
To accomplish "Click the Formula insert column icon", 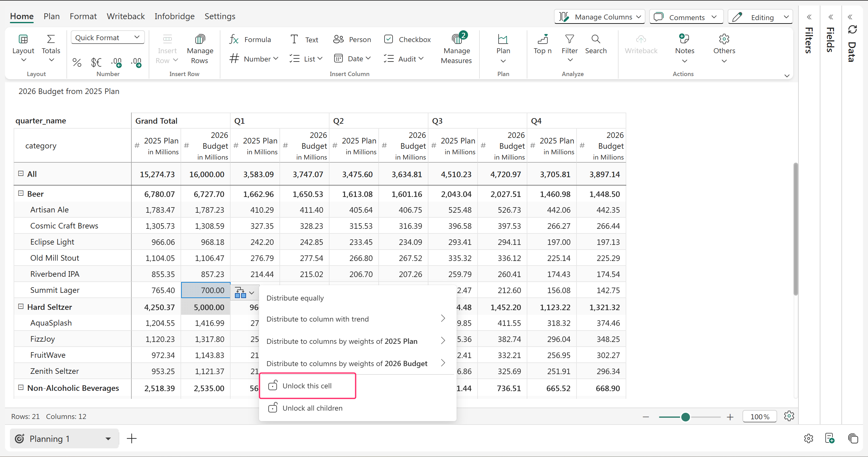I will coord(234,40).
